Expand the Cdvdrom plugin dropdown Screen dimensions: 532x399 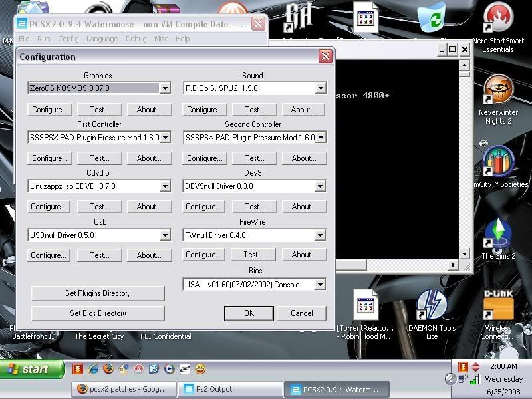tap(165, 186)
